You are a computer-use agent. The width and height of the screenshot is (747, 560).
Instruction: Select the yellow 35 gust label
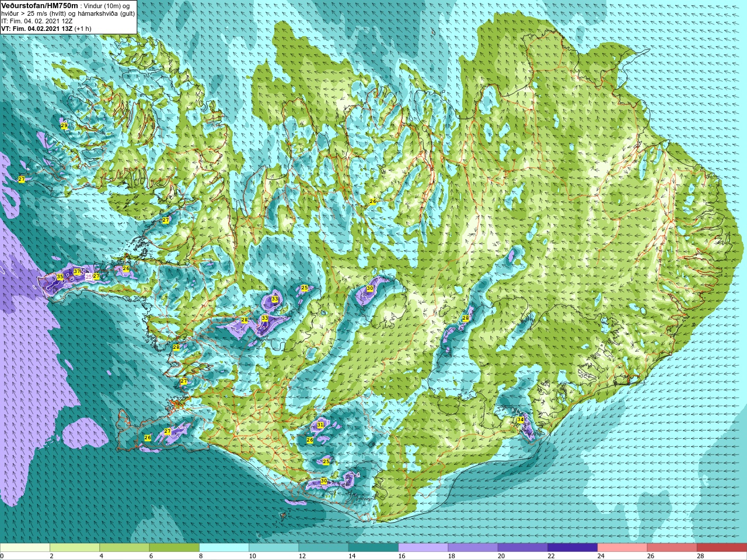point(60,276)
